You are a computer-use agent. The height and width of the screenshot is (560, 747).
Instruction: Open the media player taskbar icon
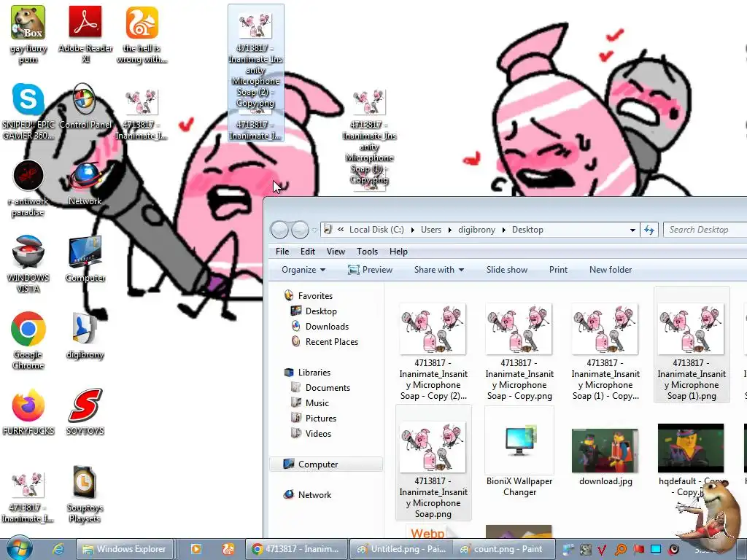pyautogui.click(x=196, y=549)
